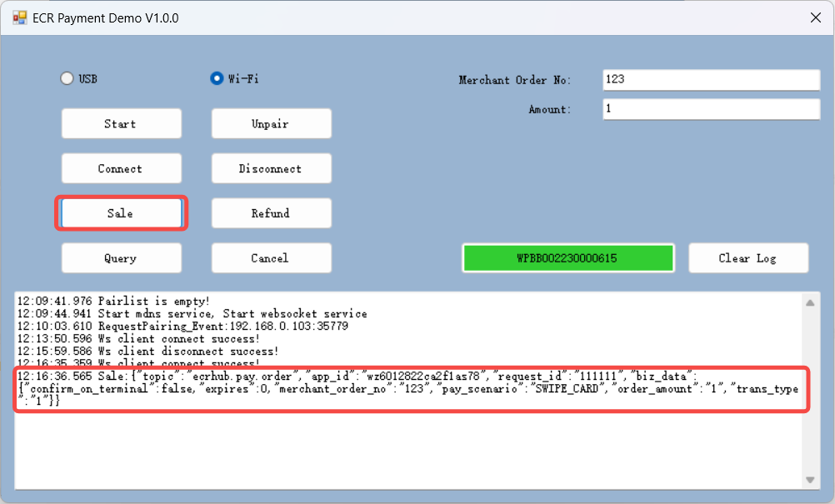The height and width of the screenshot is (504, 835).
Task: Click the log scrollbar down arrow
Action: (x=810, y=480)
